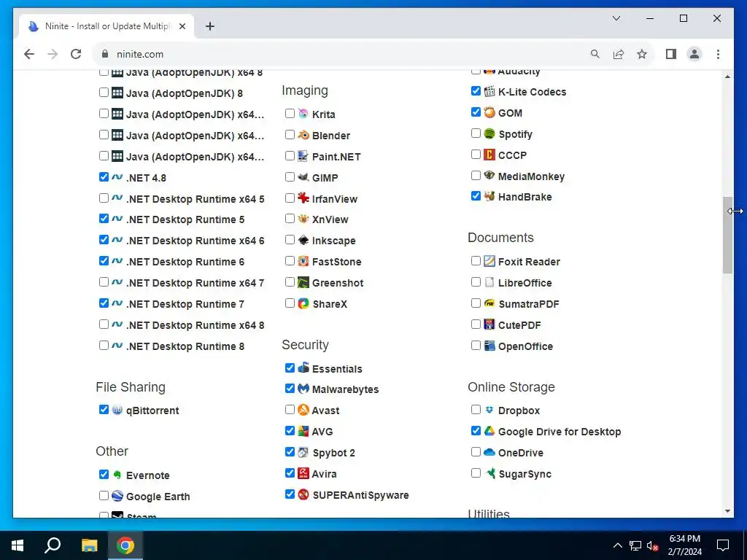This screenshot has width=747, height=560.
Task: Toggle the Chrome side panel button
Action: click(671, 54)
